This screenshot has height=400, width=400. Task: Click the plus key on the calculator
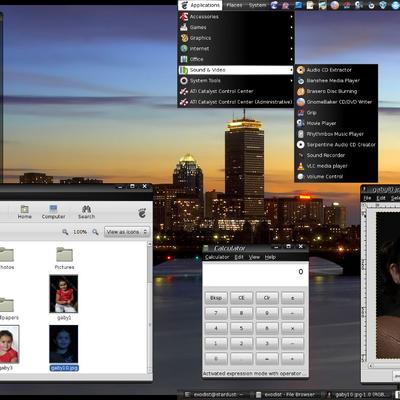(292, 359)
